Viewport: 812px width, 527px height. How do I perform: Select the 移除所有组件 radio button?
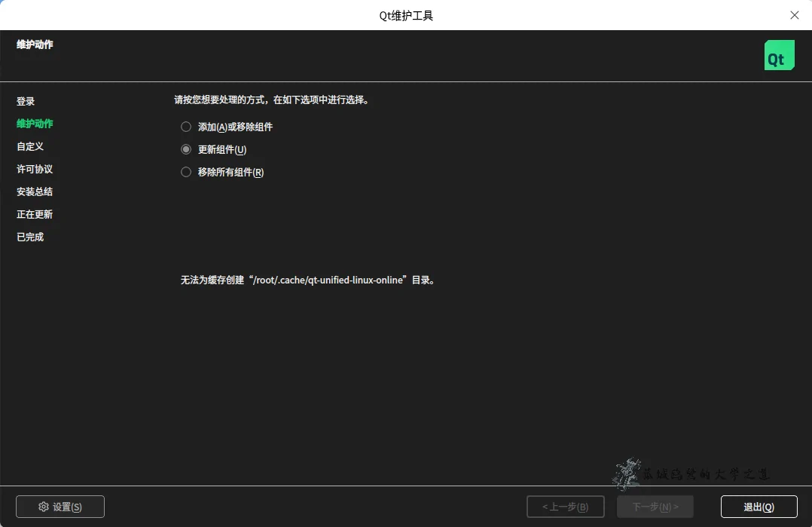pyautogui.click(x=186, y=172)
